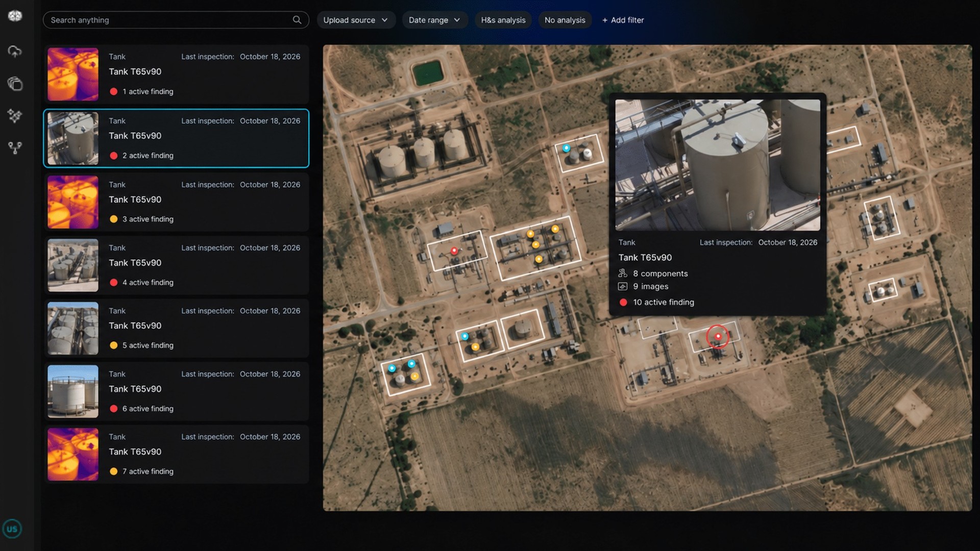Click '6 active finding' text in list

point(148,409)
